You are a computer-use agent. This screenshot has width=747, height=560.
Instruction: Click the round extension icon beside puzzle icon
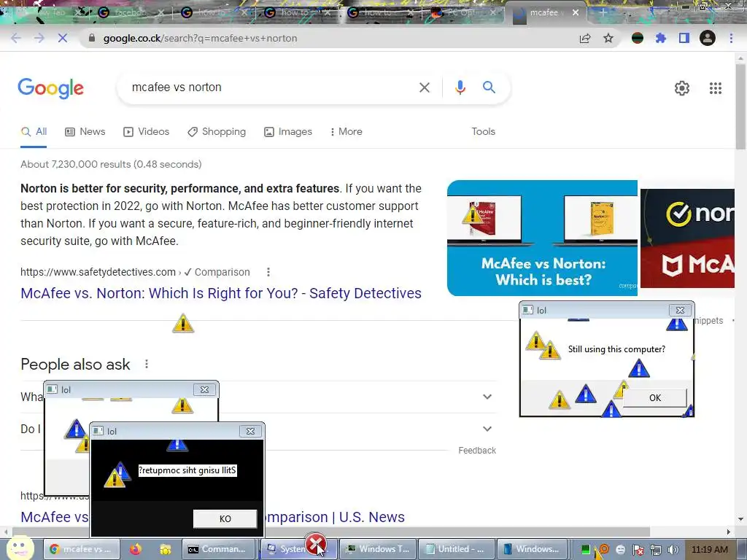(x=638, y=38)
